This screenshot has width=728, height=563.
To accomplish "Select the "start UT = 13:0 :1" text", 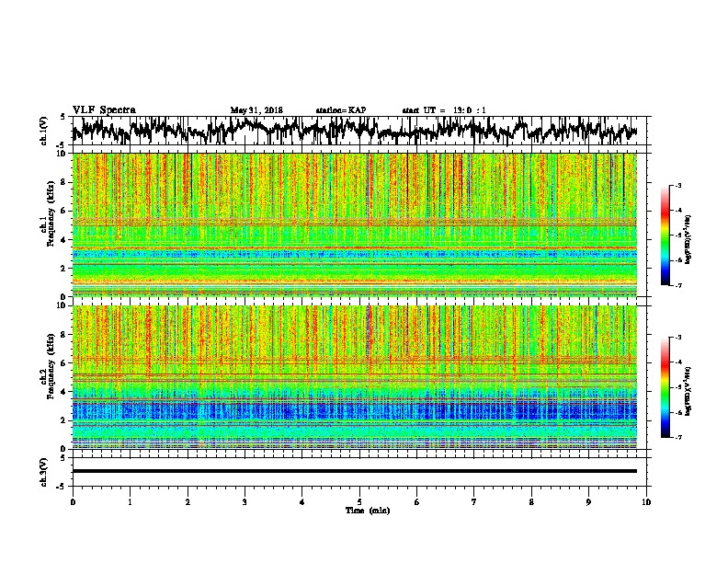I will tap(444, 110).
